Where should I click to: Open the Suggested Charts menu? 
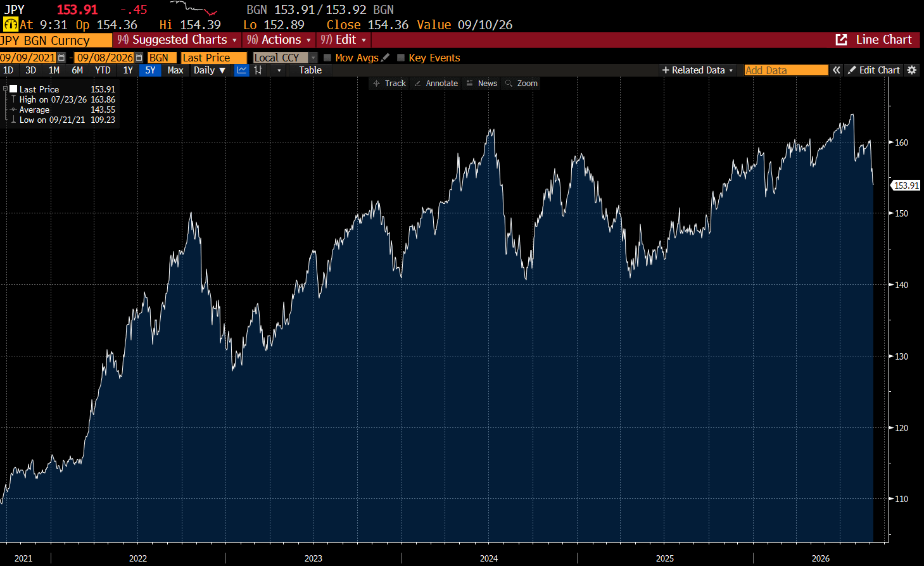177,40
